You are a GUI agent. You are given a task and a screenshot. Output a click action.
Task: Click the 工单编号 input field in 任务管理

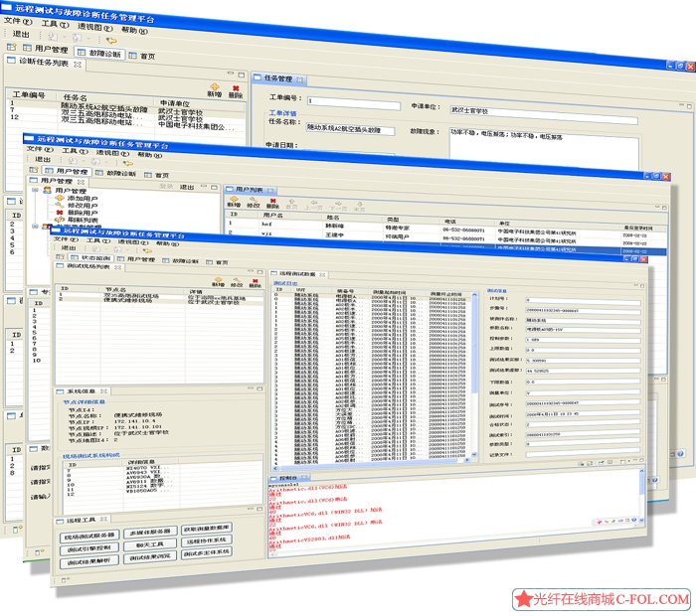[353, 103]
